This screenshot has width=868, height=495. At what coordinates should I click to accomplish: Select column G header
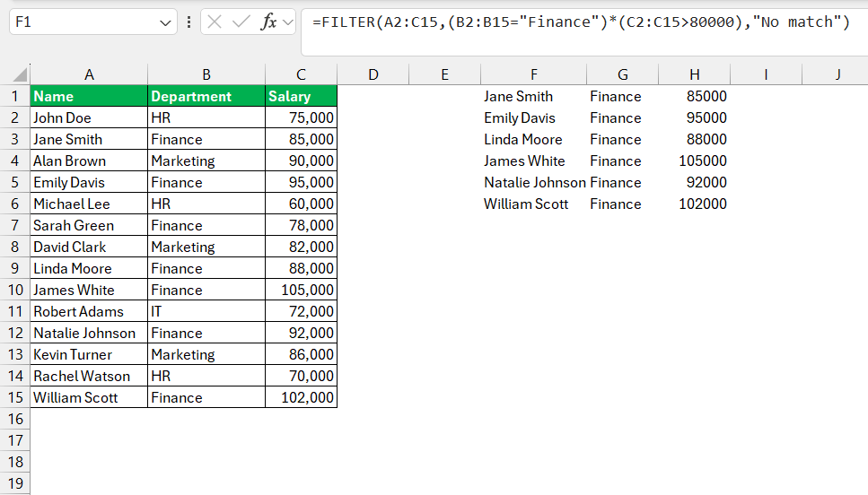(x=623, y=74)
